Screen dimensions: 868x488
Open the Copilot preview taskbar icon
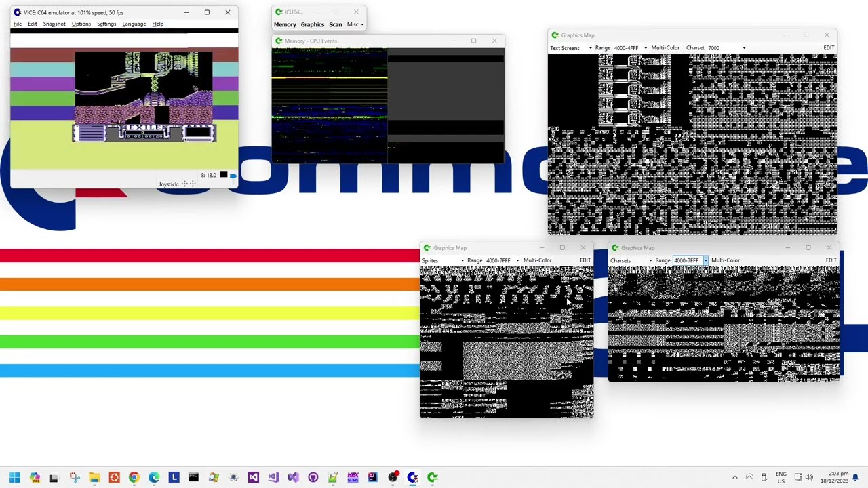tap(35, 477)
